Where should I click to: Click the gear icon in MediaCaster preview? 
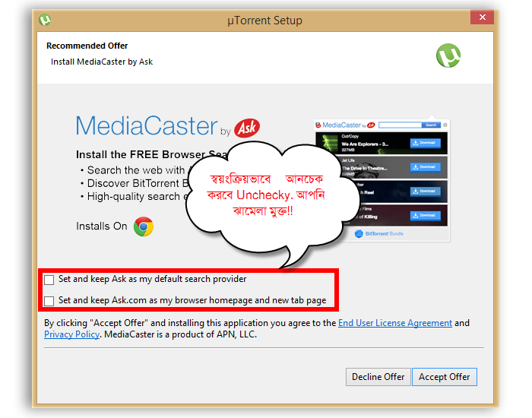pyautogui.click(x=445, y=125)
